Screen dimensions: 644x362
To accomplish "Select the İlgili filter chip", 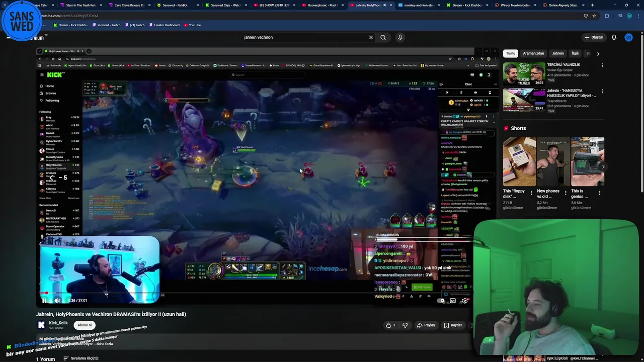I will [575, 53].
